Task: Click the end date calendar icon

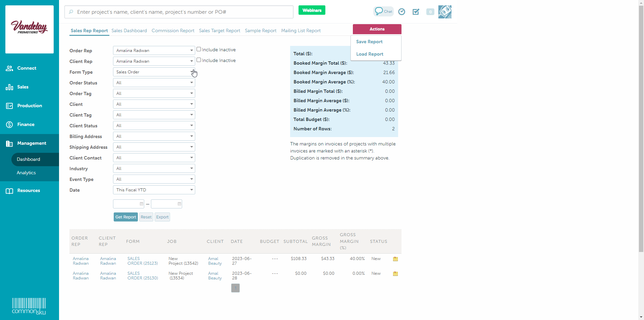Action: pyautogui.click(x=179, y=204)
